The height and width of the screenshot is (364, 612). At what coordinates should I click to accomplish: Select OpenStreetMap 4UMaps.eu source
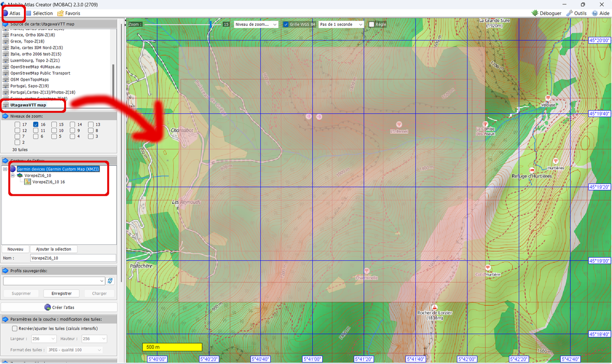pyautogui.click(x=35, y=67)
